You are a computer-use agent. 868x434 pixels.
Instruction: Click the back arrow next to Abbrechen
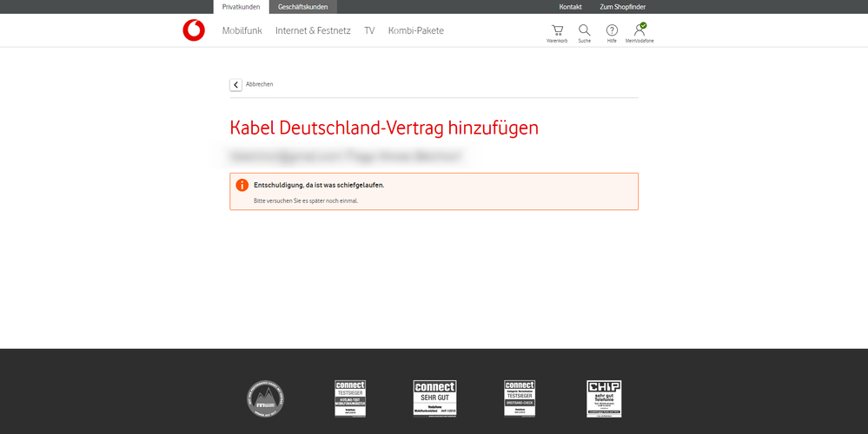point(235,84)
